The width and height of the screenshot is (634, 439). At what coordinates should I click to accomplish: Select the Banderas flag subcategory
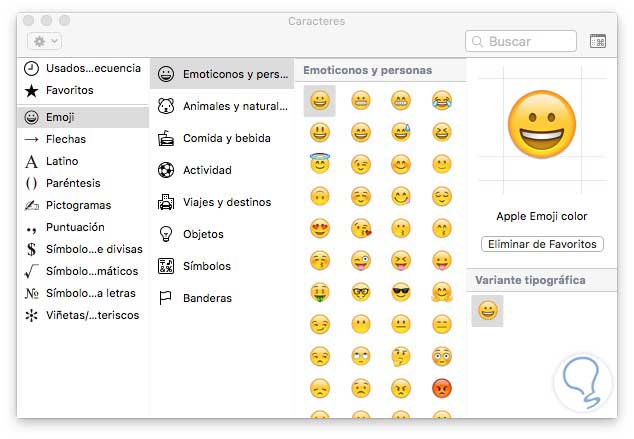[207, 298]
